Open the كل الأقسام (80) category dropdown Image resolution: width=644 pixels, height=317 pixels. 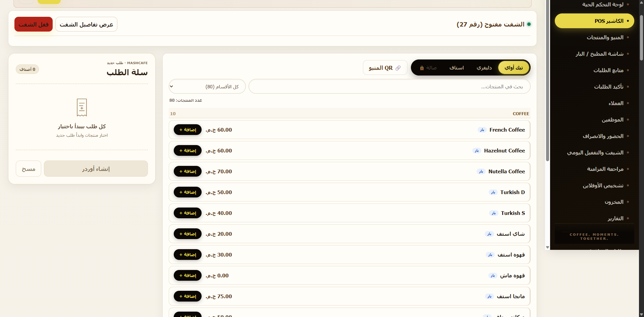click(x=207, y=87)
